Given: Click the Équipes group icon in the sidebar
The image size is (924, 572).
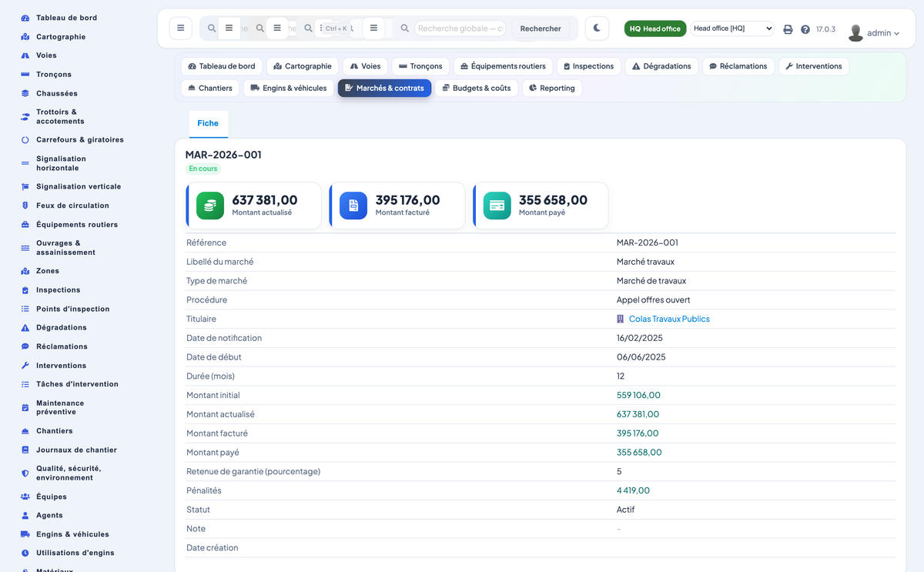Looking at the screenshot, I should point(25,497).
